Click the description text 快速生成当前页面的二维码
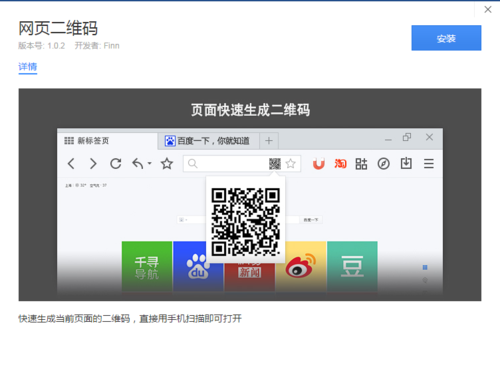 (74, 319)
